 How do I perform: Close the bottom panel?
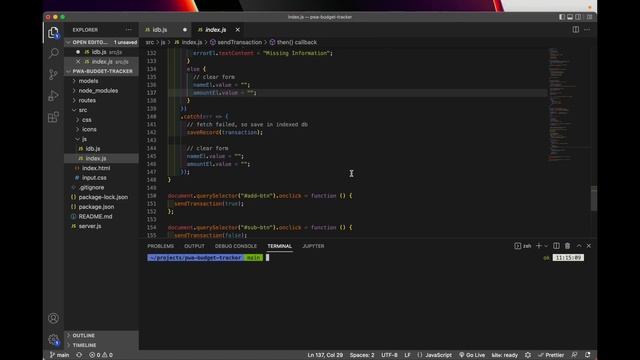(589, 246)
